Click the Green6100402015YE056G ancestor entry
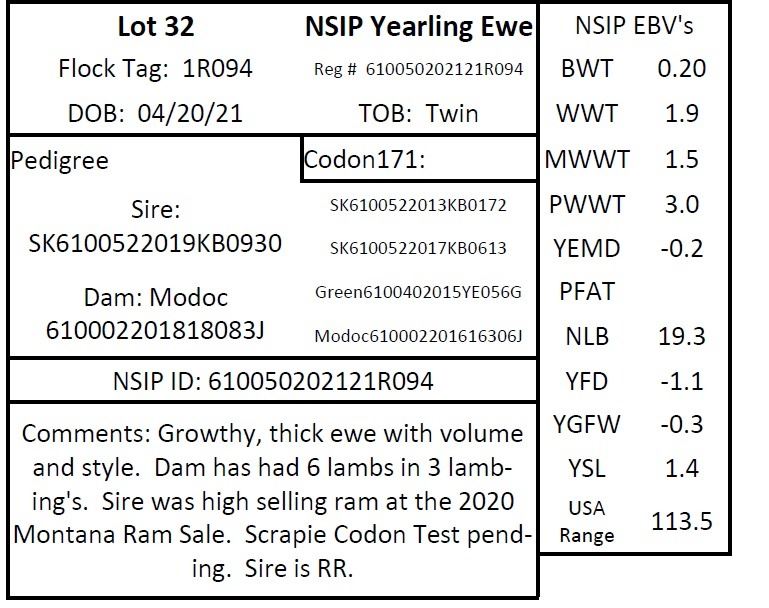769x608 pixels. tap(418, 292)
